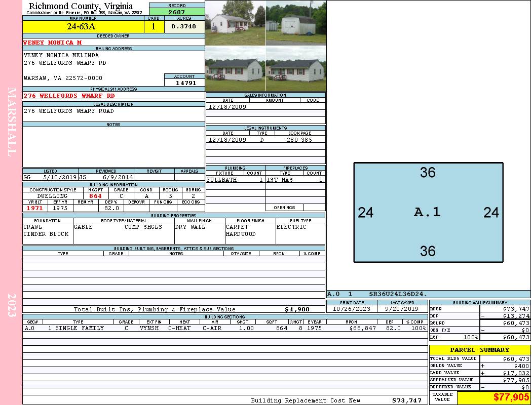Click section RPCN $68,847
Viewport: 532px width, 405px height.
[x=362, y=328]
